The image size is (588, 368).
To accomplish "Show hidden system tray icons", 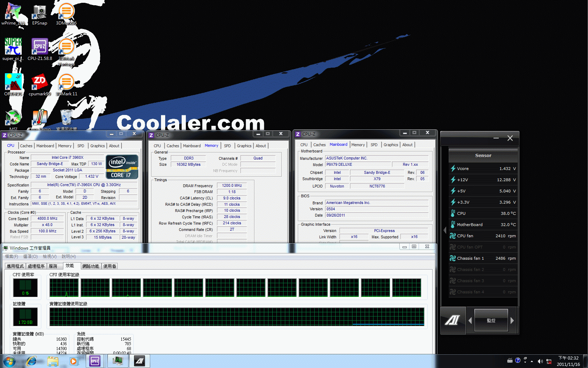I will pyautogui.click(x=532, y=361).
